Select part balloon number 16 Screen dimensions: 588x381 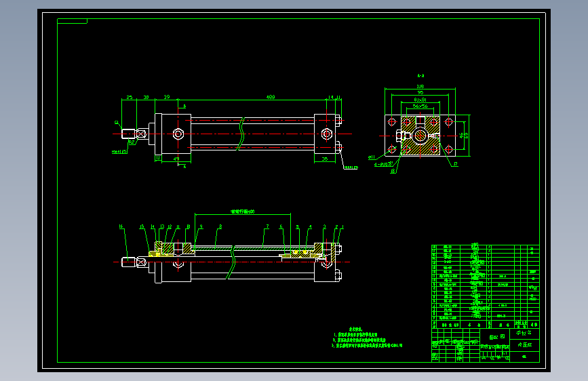tap(121, 226)
